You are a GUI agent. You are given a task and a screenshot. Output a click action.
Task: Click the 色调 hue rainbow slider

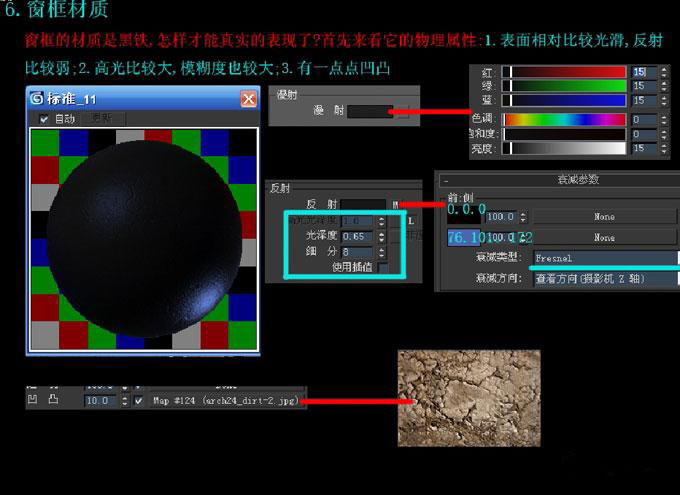564,119
